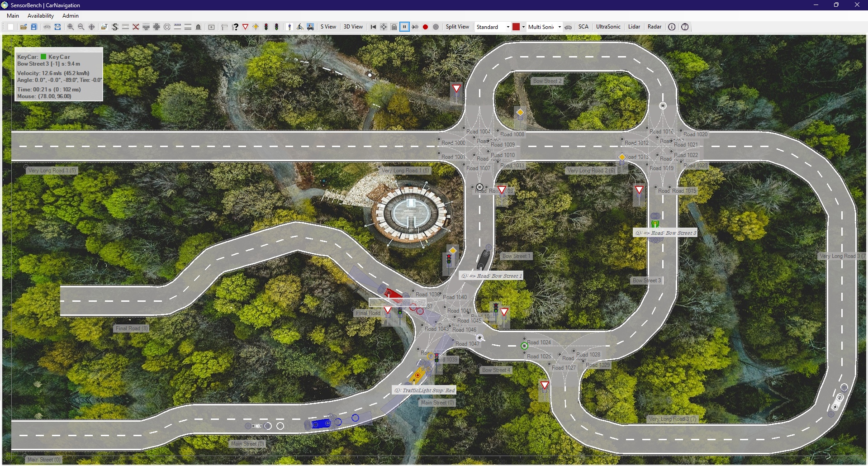Toggle the simulation pause state
The height and width of the screenshot is (466, 868).
click(404, 27)
